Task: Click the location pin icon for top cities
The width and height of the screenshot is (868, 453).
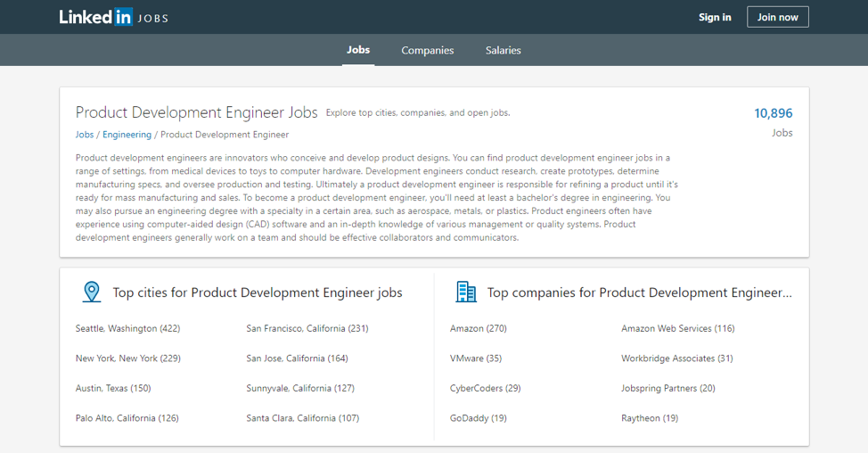Action: point(91,292)
